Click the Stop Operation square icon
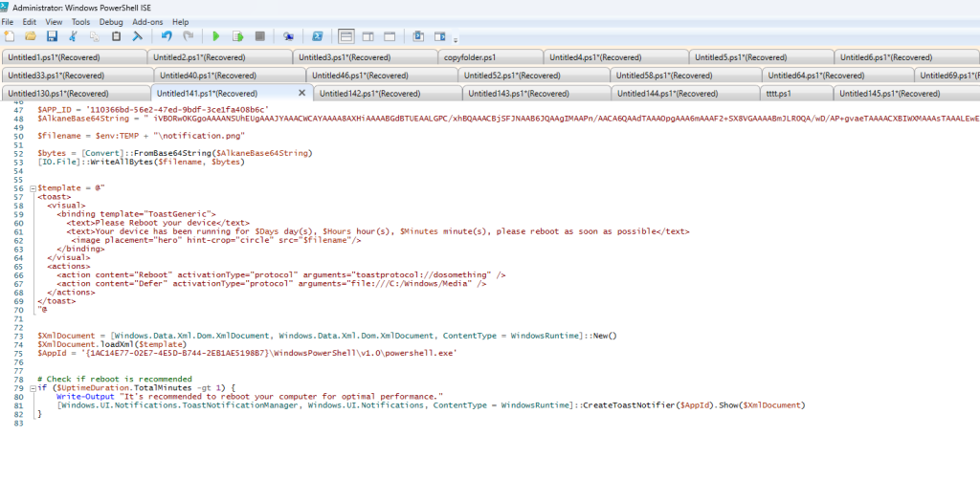The width and height of the screenshot is (980, 480). pyautogui.click(x=259, y=36)
